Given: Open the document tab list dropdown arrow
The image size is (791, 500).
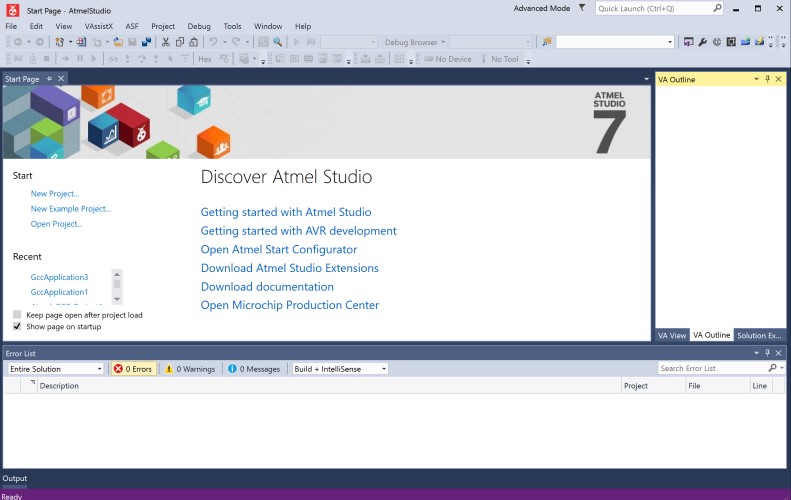Looking at the screenshot, I should [x=646, y=79].
